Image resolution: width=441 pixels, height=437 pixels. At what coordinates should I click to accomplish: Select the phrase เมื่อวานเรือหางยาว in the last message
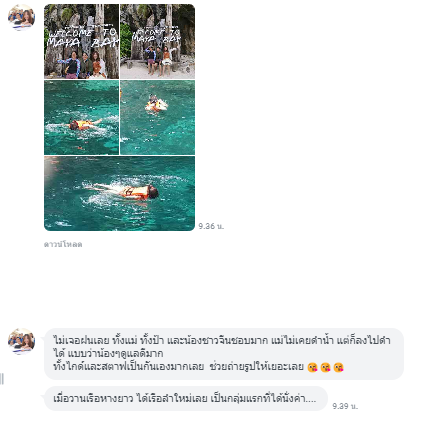93,398
